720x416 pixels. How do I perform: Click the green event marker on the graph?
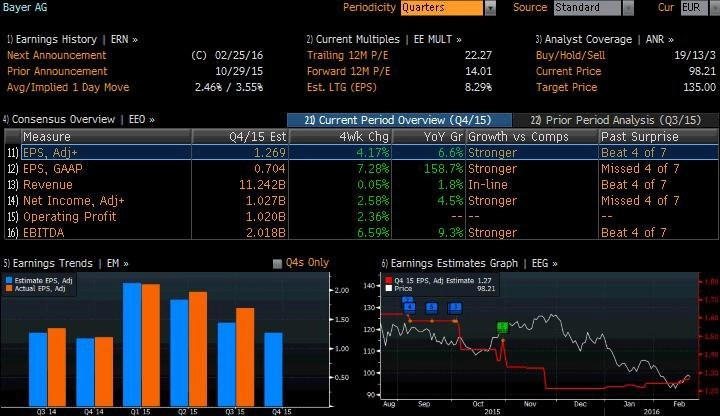coord(503,327)
